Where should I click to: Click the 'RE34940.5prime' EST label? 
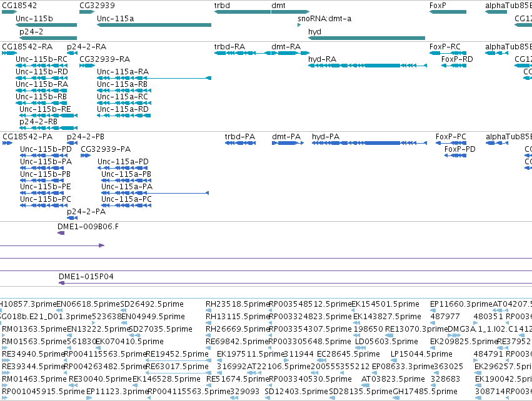coord(33,354)
